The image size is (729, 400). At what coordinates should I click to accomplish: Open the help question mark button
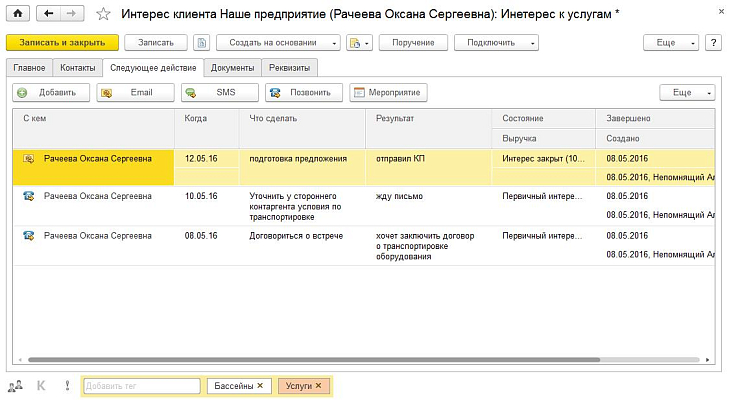(713, 43)
